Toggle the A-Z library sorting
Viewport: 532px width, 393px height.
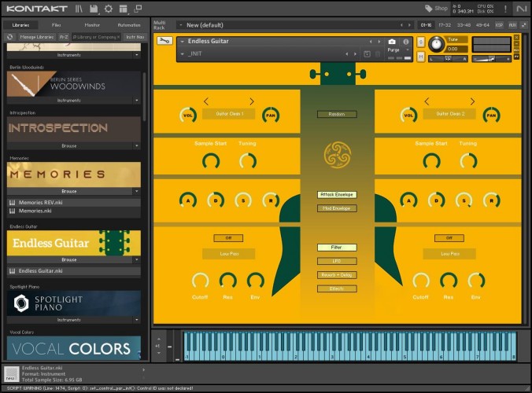pyautogui.click(x=64, y=37)
